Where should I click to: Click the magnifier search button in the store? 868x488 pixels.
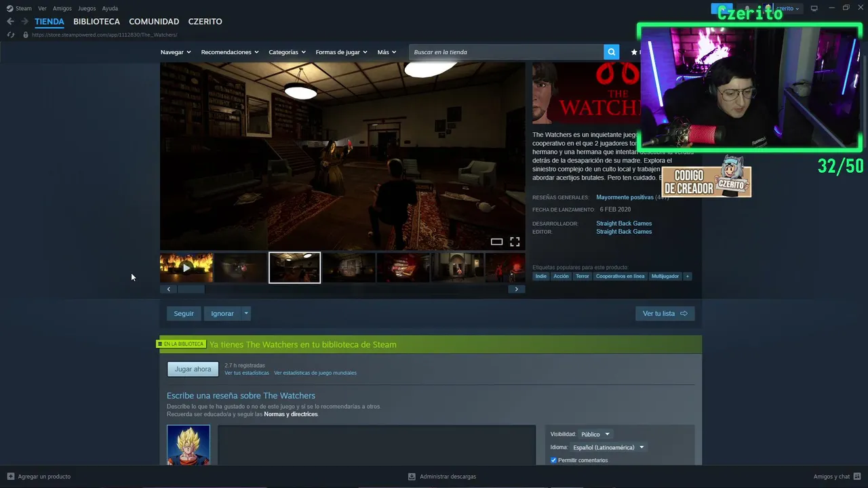pyautogui.click(x=612, y=52)
